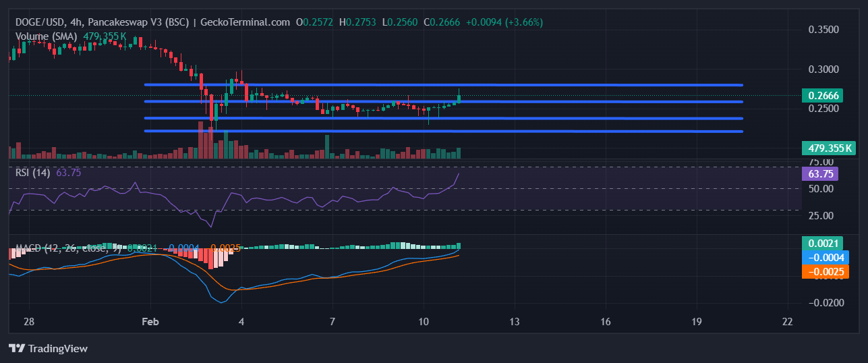Click the 0.3500 price axis label
Screen dimensions: 868x363
(x=823, y=30)
